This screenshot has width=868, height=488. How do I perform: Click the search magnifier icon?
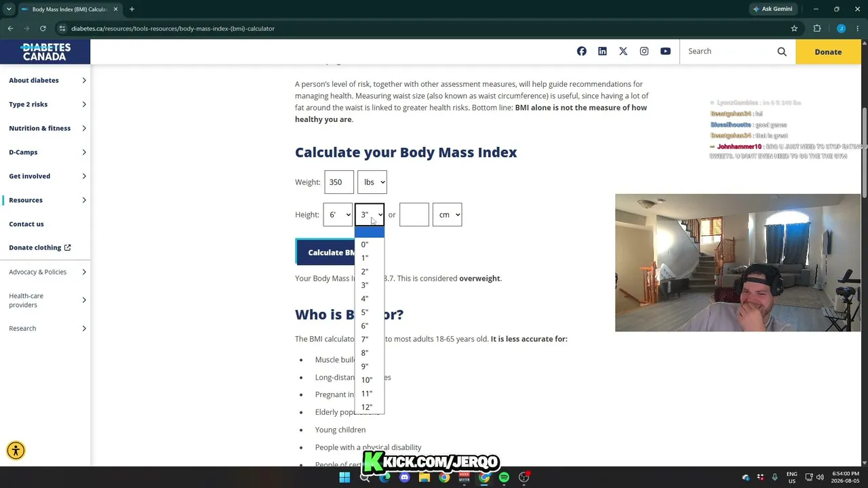[x=782, y=52]
